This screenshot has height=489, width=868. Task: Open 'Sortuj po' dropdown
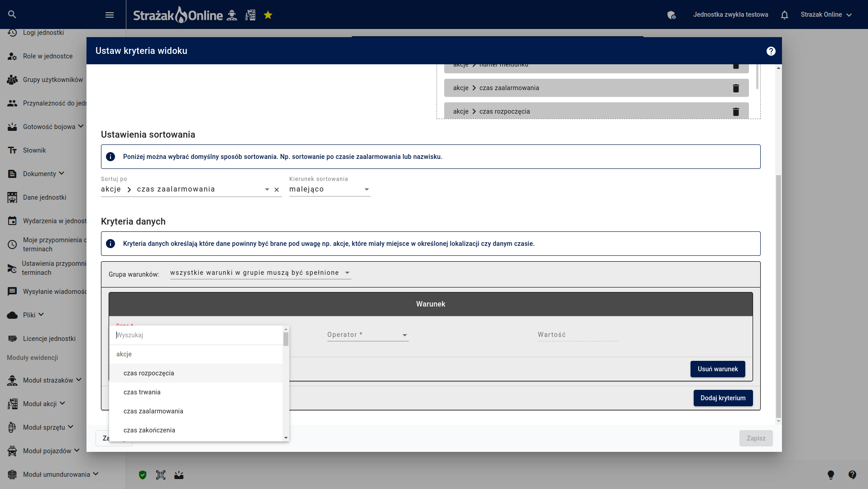pos(186,189)
